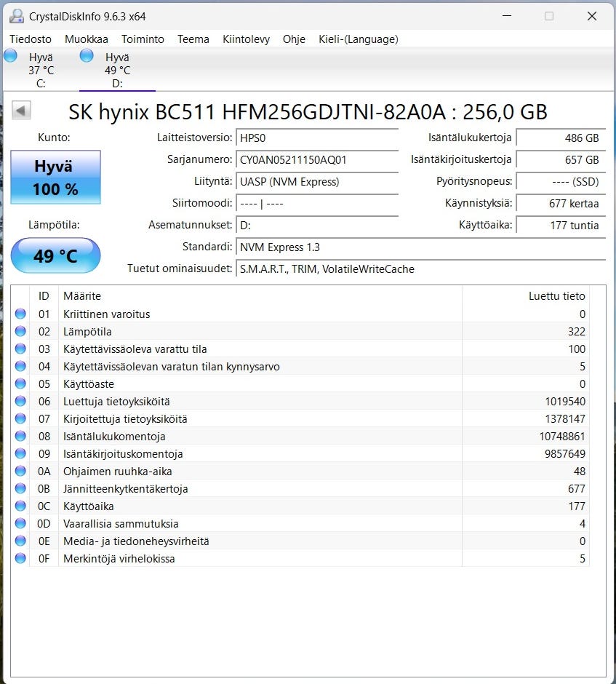The image size is (616, 684).
Task: Select the Merkintöjä virhelokissa row text
Action: [x=119, y=558]
